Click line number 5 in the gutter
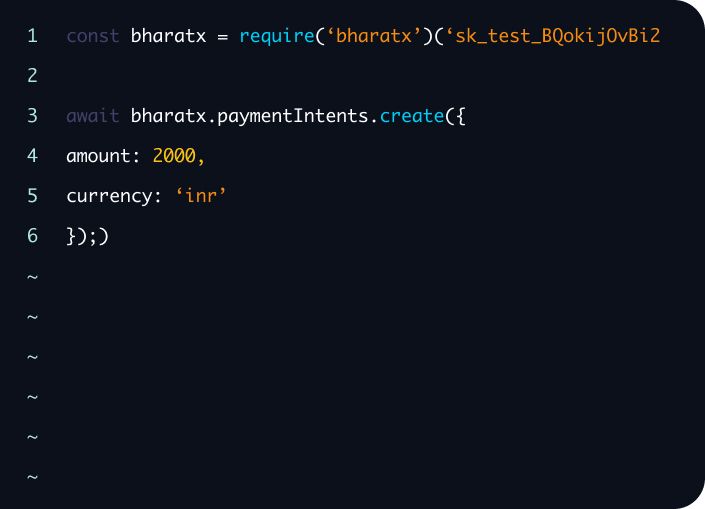The width and height of the screenshot is (705, 509). pos(32,196)
